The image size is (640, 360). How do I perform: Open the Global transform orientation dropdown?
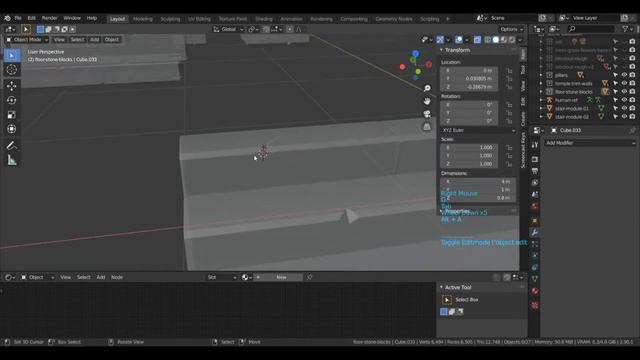tap(228, 29)
